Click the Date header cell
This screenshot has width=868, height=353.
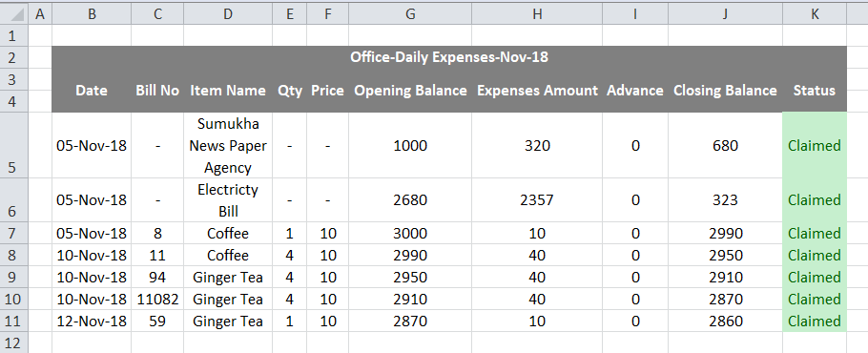point(92,91)
